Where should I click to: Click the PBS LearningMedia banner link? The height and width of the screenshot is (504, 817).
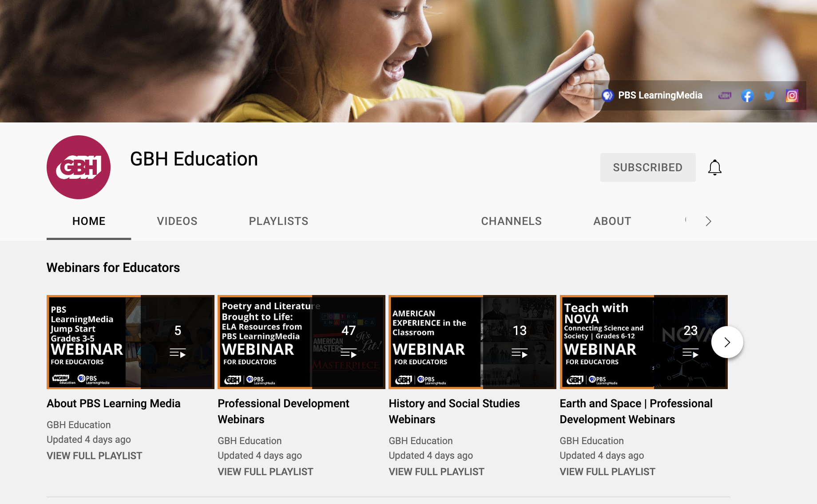tap(652, 95)
